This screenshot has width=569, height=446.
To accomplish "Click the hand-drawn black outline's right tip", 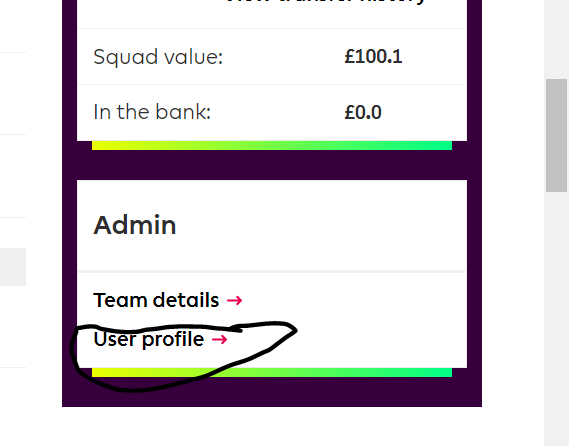I will pos(296,330).
